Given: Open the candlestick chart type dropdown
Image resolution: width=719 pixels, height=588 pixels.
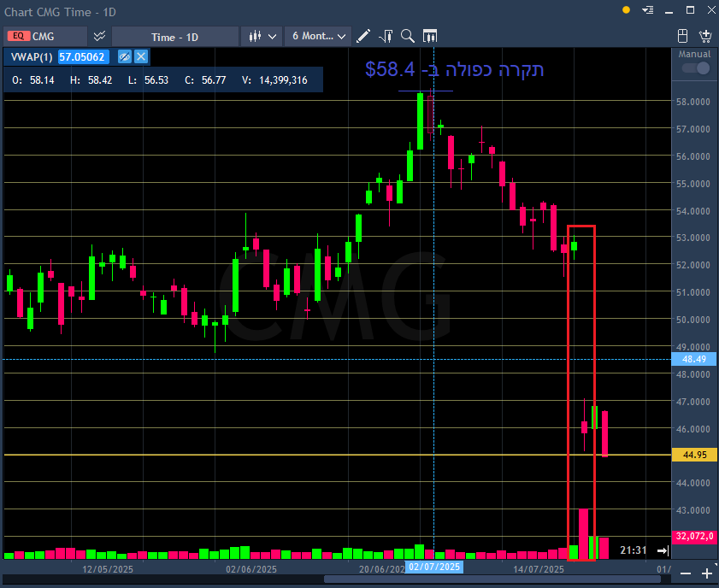Looking at the screenshot, I should point(262,36).
